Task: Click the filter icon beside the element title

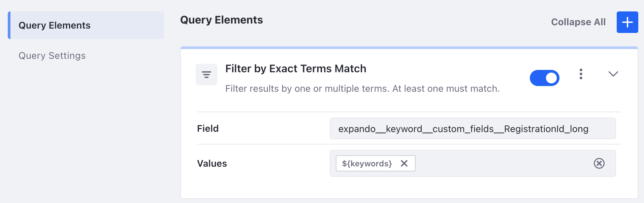Action: tap(206, 75)
